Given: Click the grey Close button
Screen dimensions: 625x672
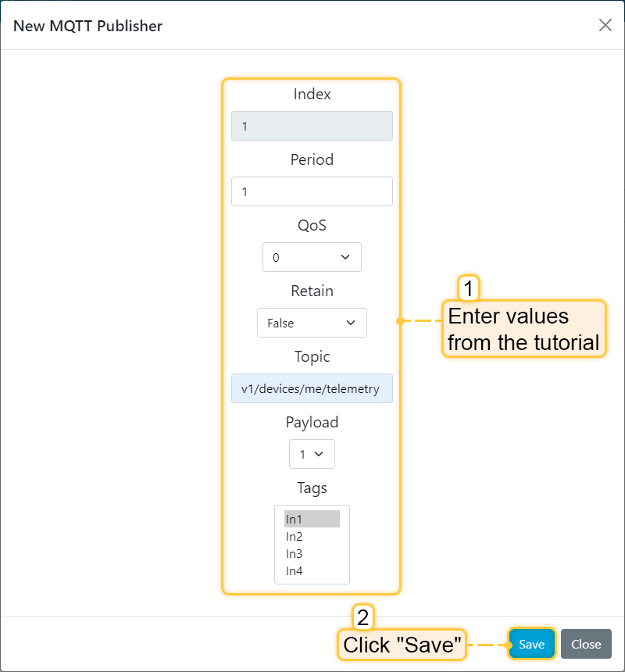Looking at the screenshot, I should pos(586,645).
